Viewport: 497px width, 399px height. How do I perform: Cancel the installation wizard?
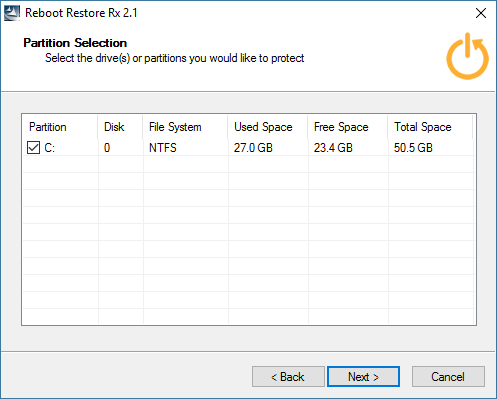point(448,377)
